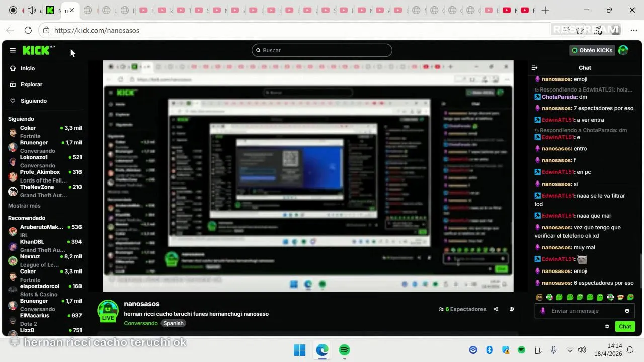Click the chat panel scrollbar
The height and width of the screenshot is (362, 644).
coord(640,271)
